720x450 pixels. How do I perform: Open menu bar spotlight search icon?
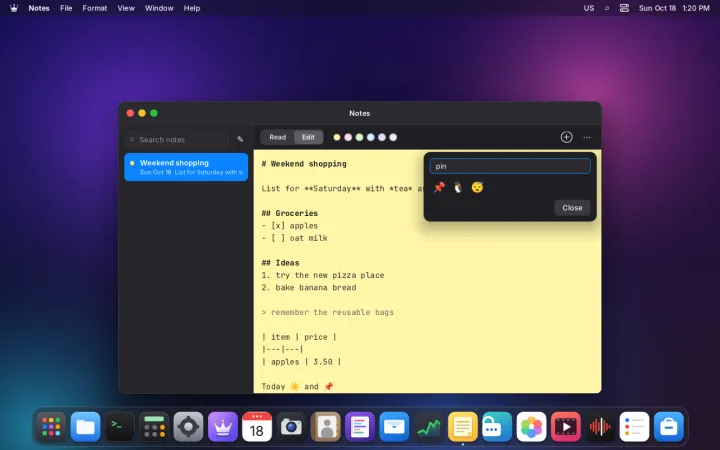point(607,8)
